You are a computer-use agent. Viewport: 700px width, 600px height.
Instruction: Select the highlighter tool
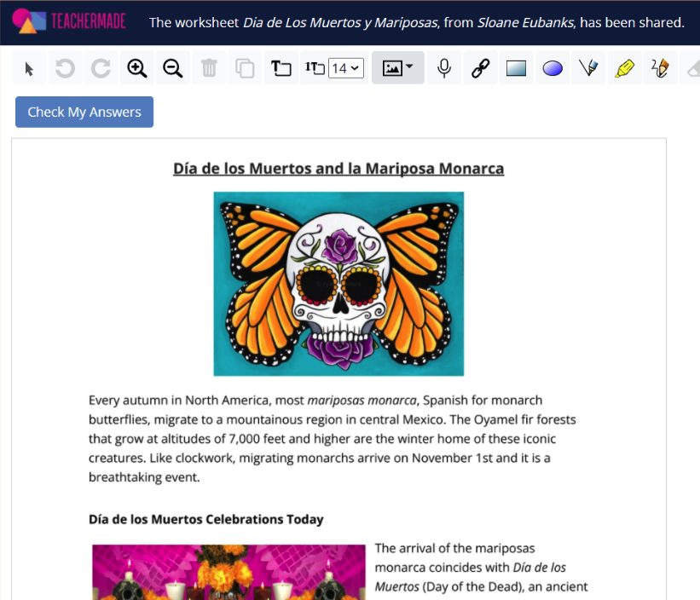(x=625, y=67)
